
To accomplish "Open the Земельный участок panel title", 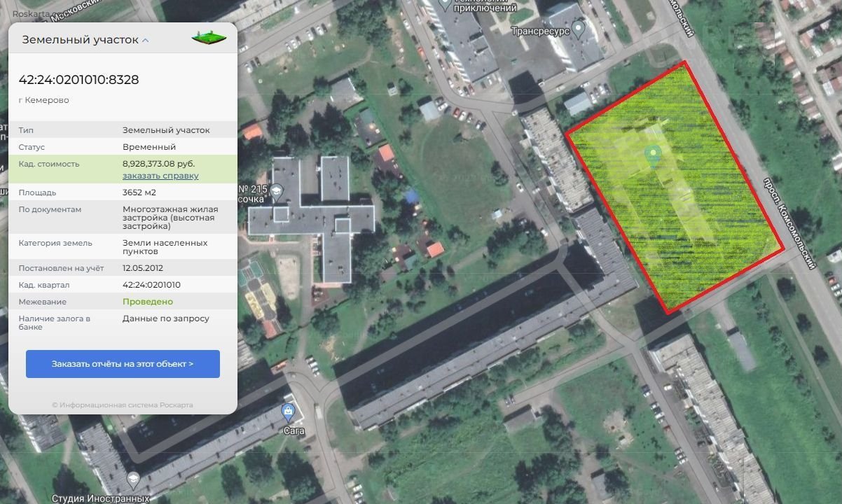I will (x=80, y=40).
